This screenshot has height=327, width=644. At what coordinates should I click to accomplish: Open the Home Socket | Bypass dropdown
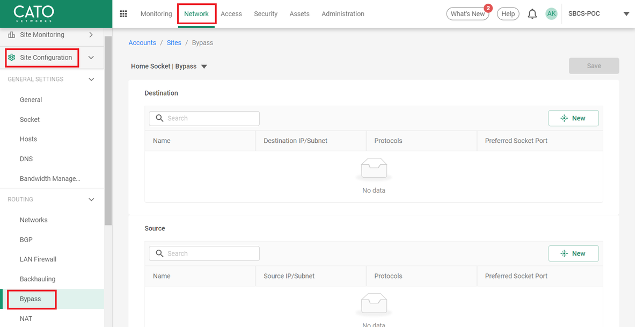point(169,67)
